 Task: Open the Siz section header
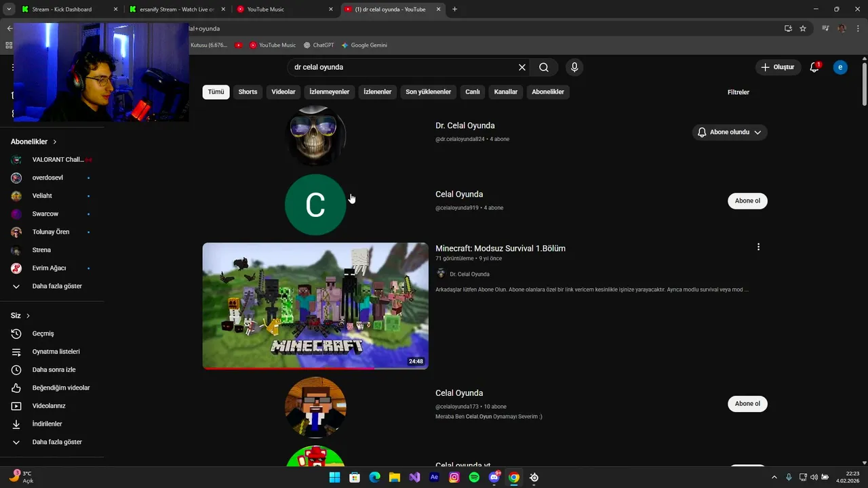point(20,316)
